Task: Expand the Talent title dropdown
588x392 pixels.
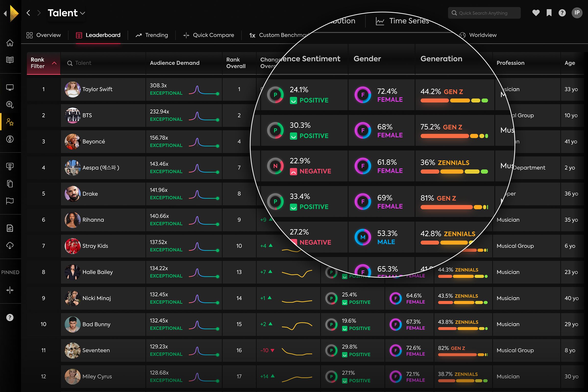Action: [x=83, y=13]
